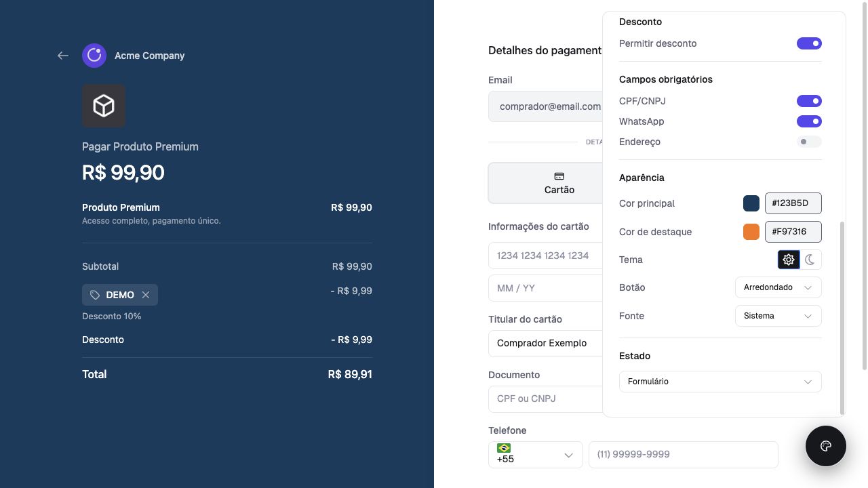Click the MM / YY expiry field
This screenshot has height=488, width=868.
click(545, 288)
